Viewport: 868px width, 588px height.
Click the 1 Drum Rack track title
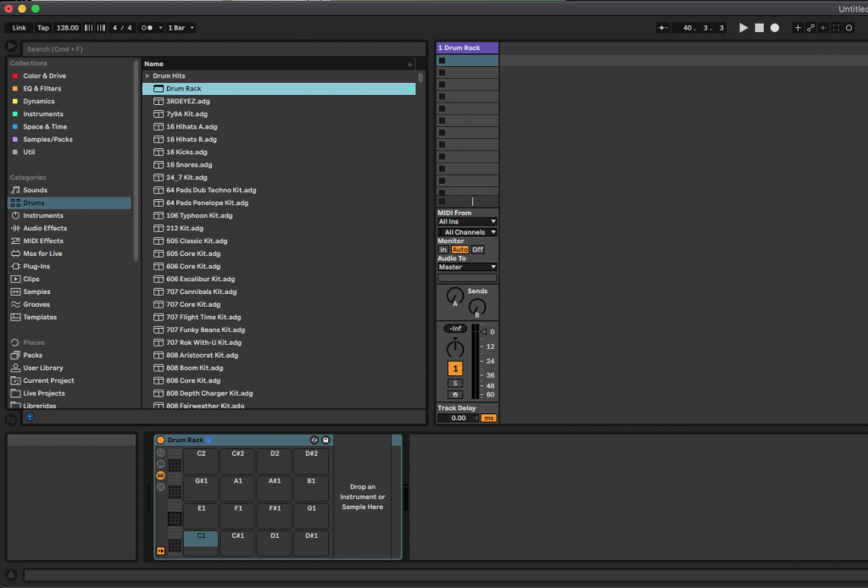[x=467, y=47]
